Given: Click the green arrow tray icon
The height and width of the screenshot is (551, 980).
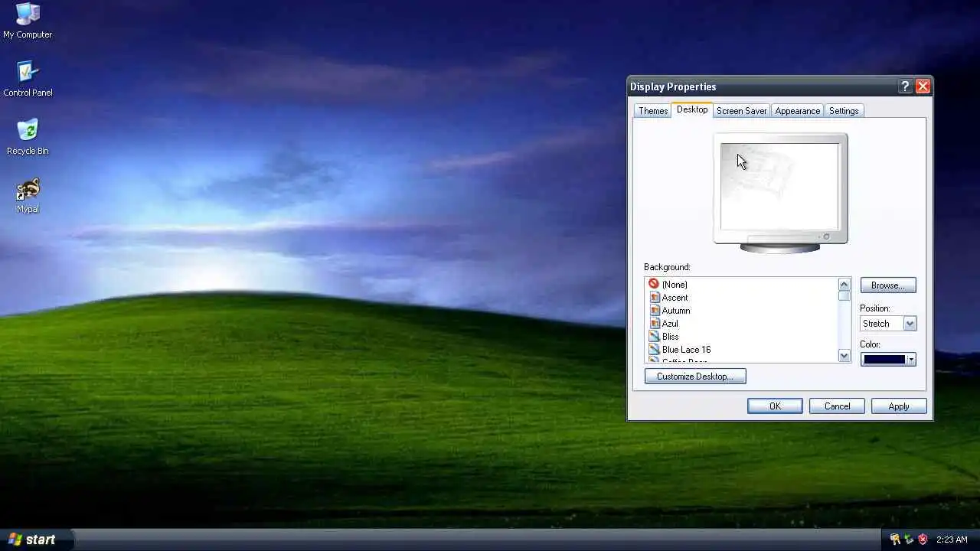Looking at the screenshot, I should [909, 540].
